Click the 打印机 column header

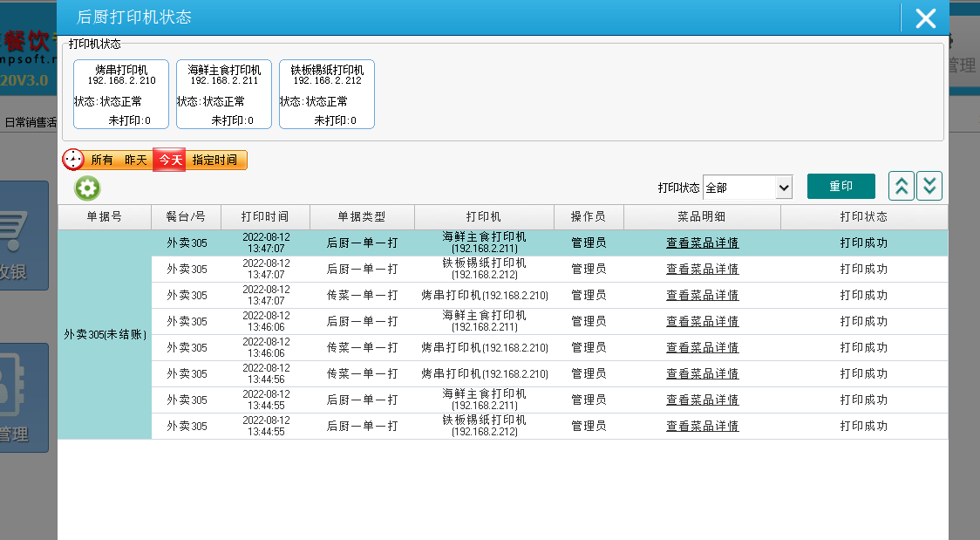[484, 217]
